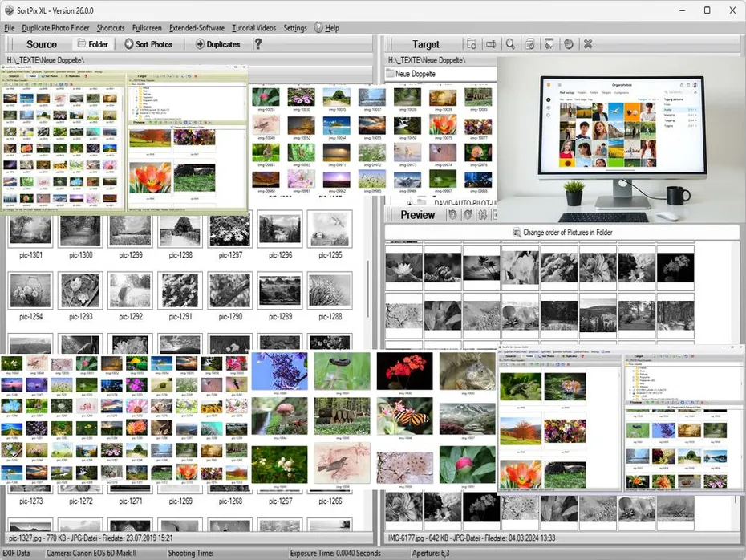Image resolution: width=746 pixels, height=560 pixels.
Task: Click Change order of Pictures in Folder
Action: (x=563, y=232)
